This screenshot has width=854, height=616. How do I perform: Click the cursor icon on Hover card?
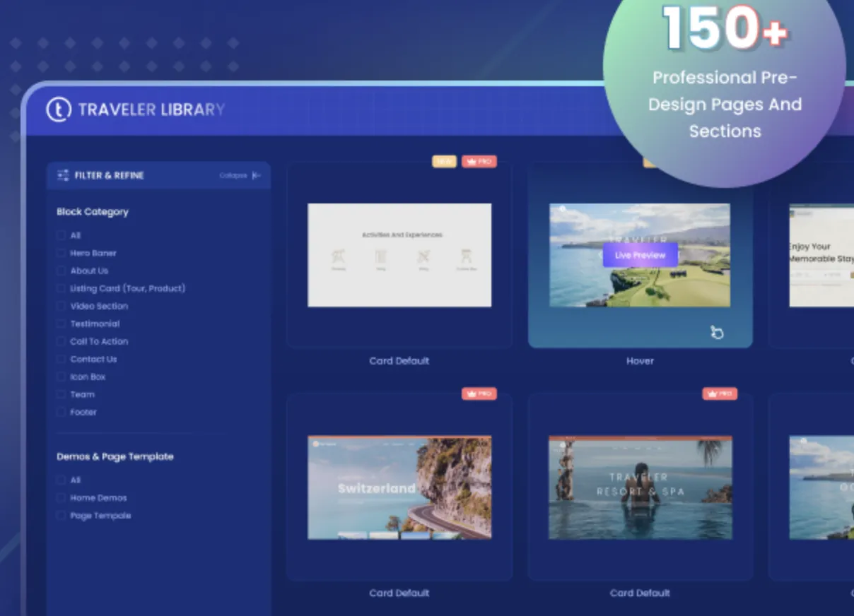[717, 332]
